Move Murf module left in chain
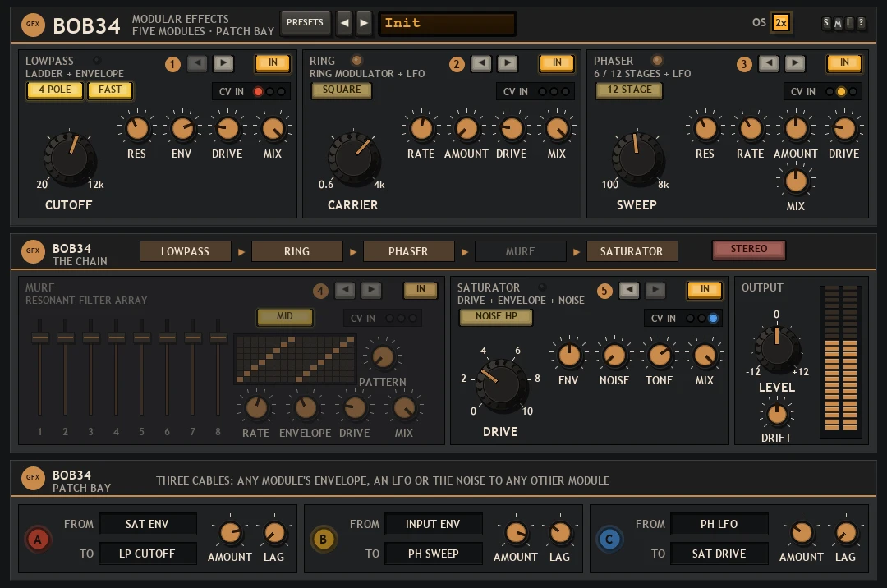 (x=345, y=290)
